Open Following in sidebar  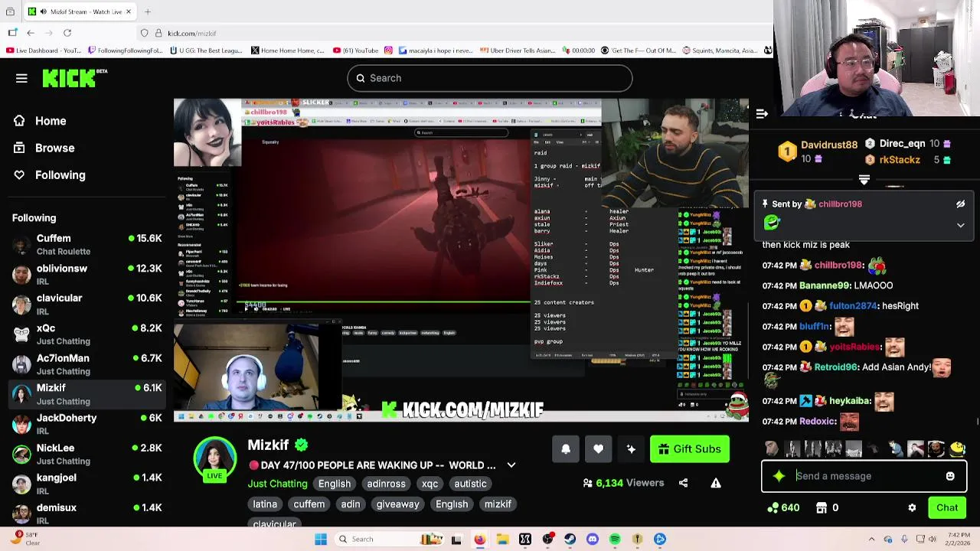(60, 175)
